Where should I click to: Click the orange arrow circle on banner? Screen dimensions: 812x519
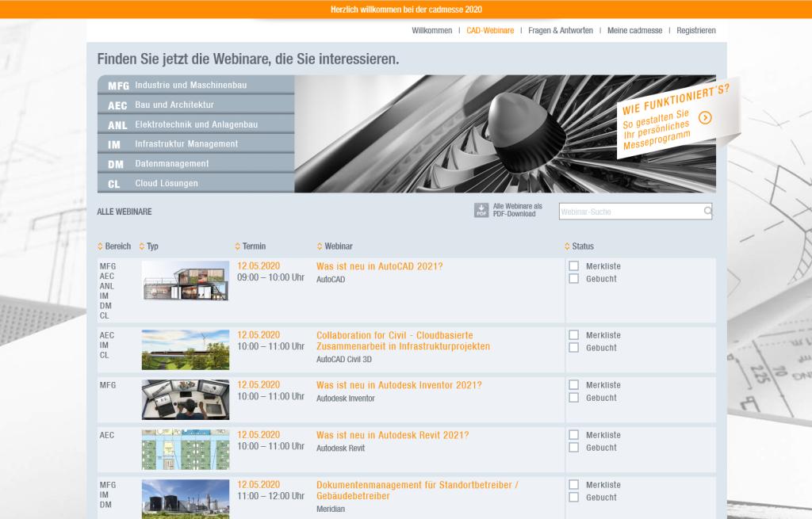[x=705, y=118]
